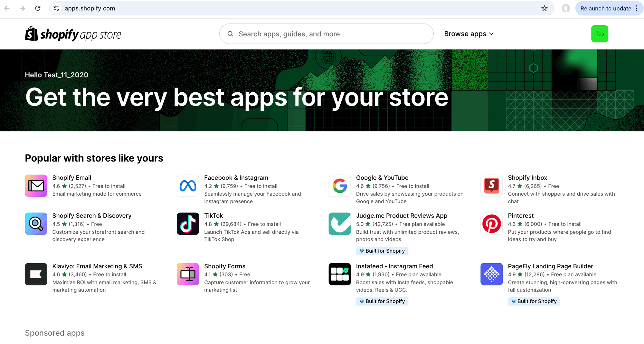Click the Google & YouTube app icon

pyautogui.click(x=340, y=186)
